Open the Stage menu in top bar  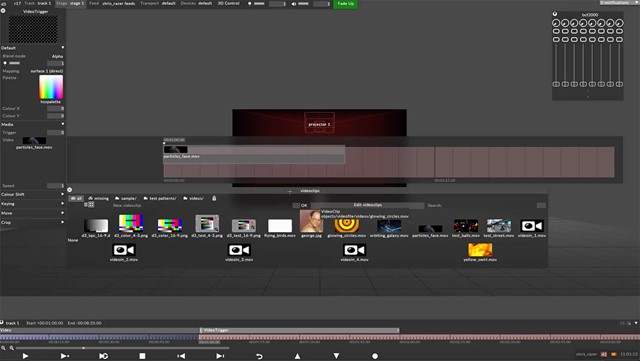point(70,3)
